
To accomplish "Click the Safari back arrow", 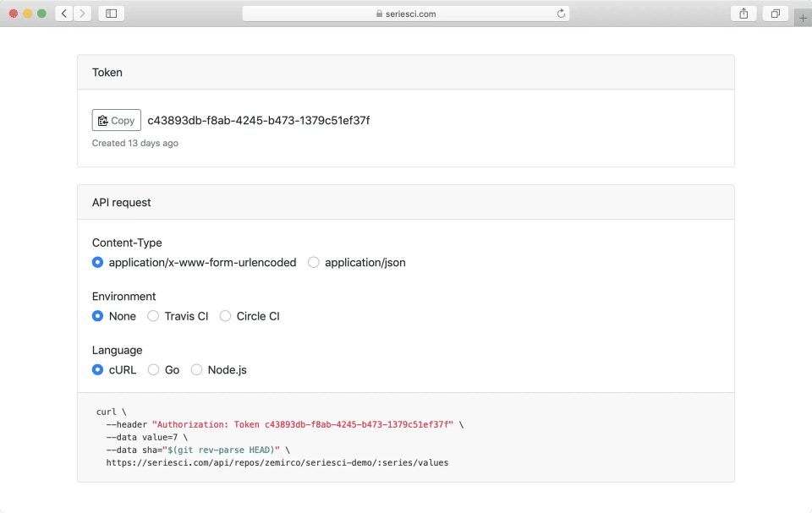I will [64, 14].
